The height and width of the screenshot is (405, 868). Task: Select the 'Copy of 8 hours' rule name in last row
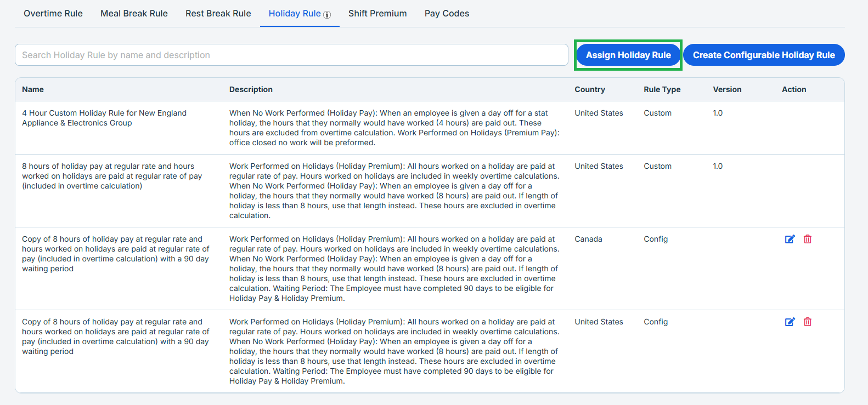click(115, 336)
